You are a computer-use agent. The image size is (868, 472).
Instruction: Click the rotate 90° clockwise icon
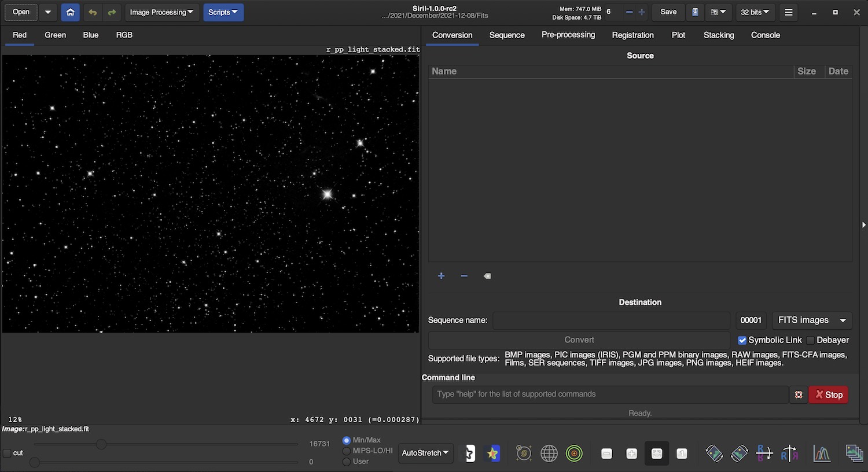click(x=739, y=453)
